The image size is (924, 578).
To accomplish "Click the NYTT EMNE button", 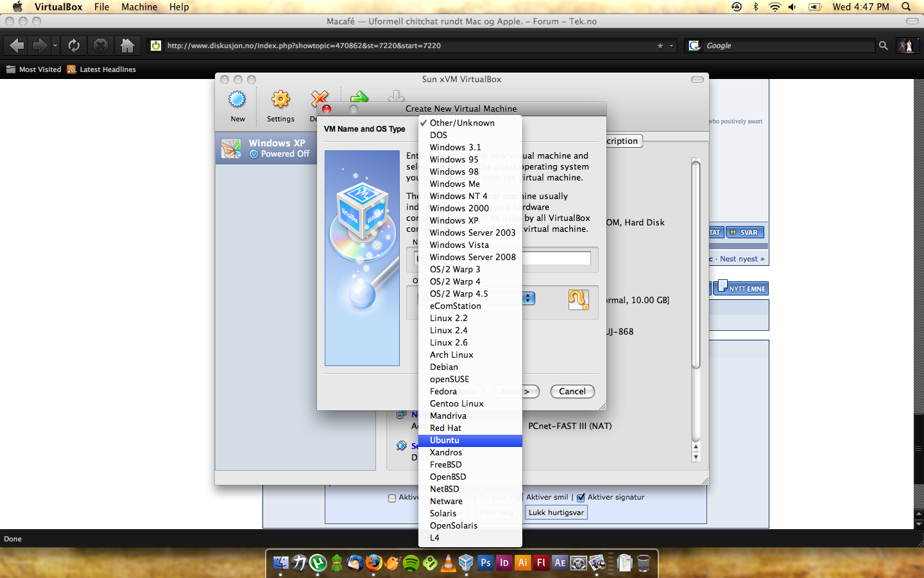I will coord(741,288).
